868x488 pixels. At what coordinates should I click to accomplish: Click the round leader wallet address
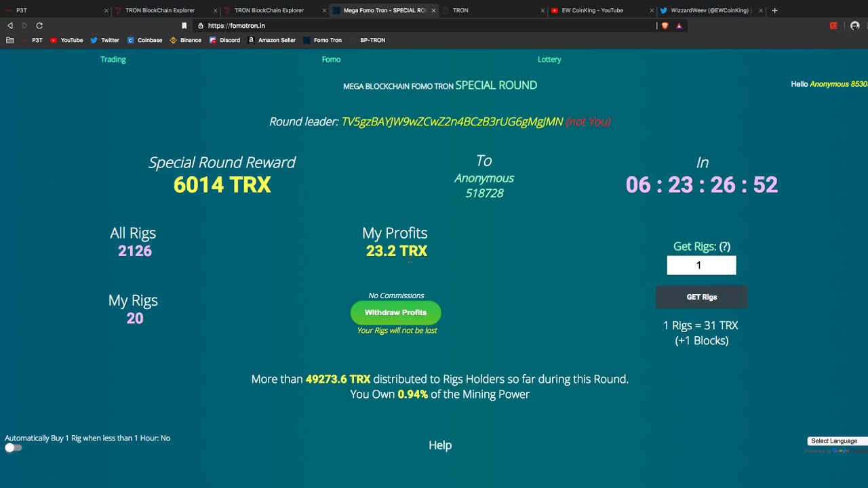[x=452, y=122]
